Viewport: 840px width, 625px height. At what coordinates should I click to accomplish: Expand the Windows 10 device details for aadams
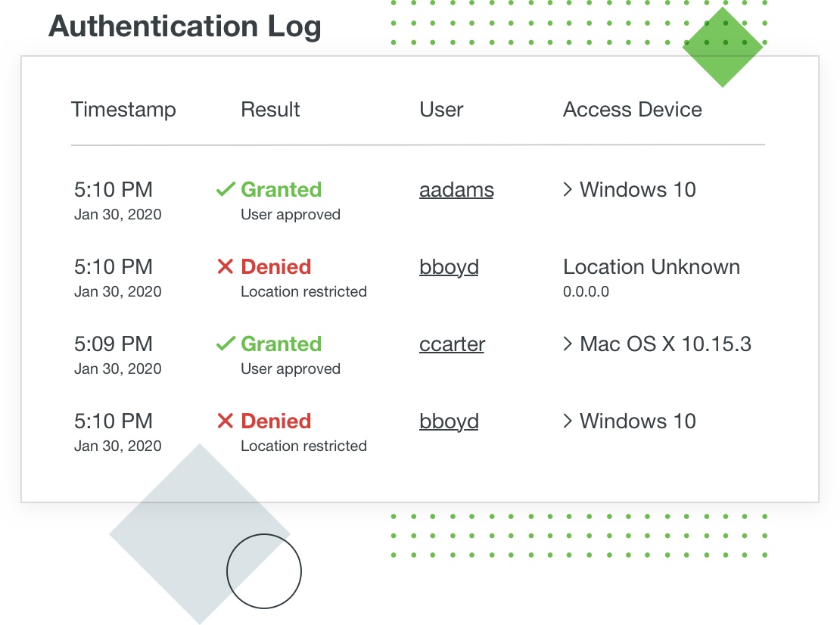(568, 190)
